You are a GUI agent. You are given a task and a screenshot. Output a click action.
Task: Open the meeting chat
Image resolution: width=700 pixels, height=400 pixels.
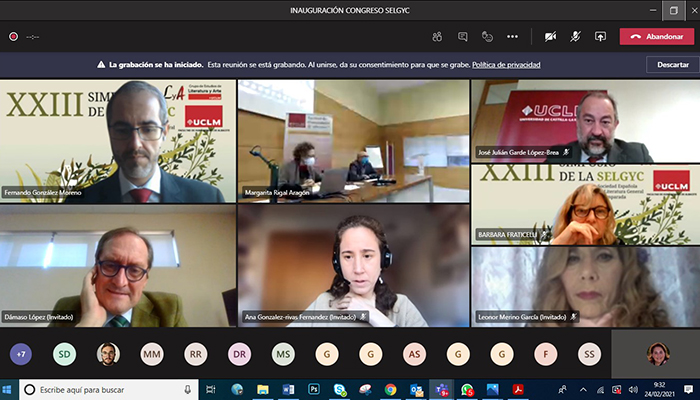(x=463, y=36)
